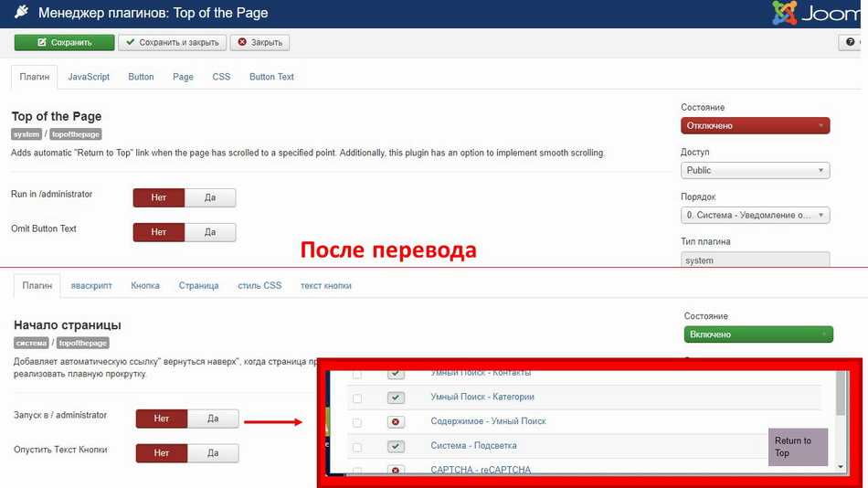The width and height of the screenshot is (868, 488).
Task: Expand the Доступ dropdown set to Public
Action: coord(755,170)
